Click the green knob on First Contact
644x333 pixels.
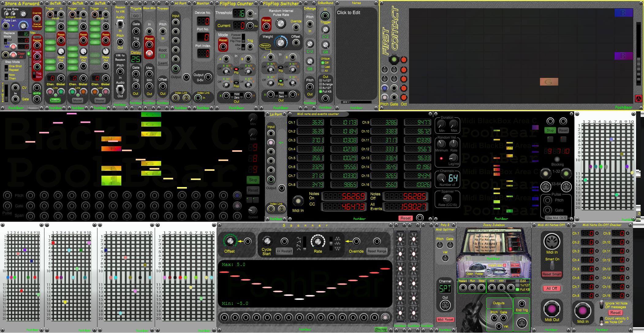394,59
